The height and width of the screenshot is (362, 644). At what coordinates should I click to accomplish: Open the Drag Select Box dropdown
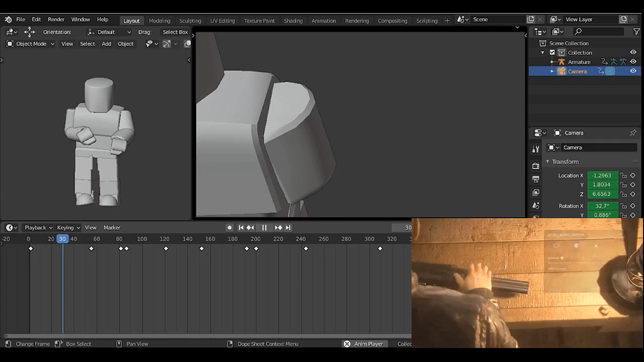[175, 32]
